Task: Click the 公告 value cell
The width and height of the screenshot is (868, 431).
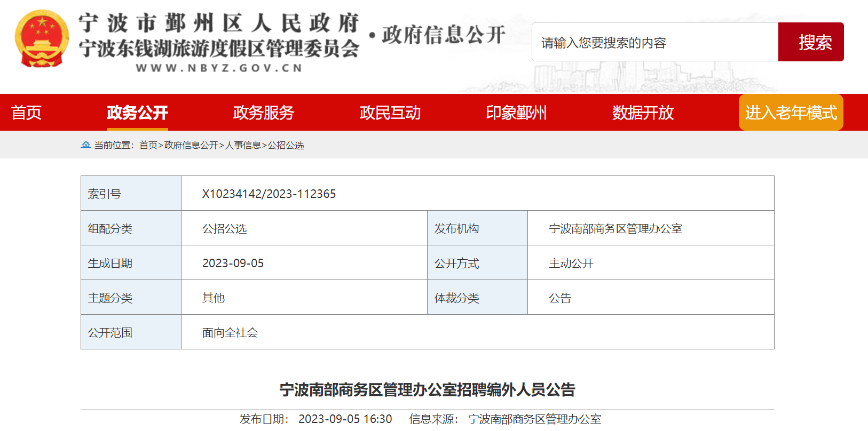Action: click(x=651, y=297)
